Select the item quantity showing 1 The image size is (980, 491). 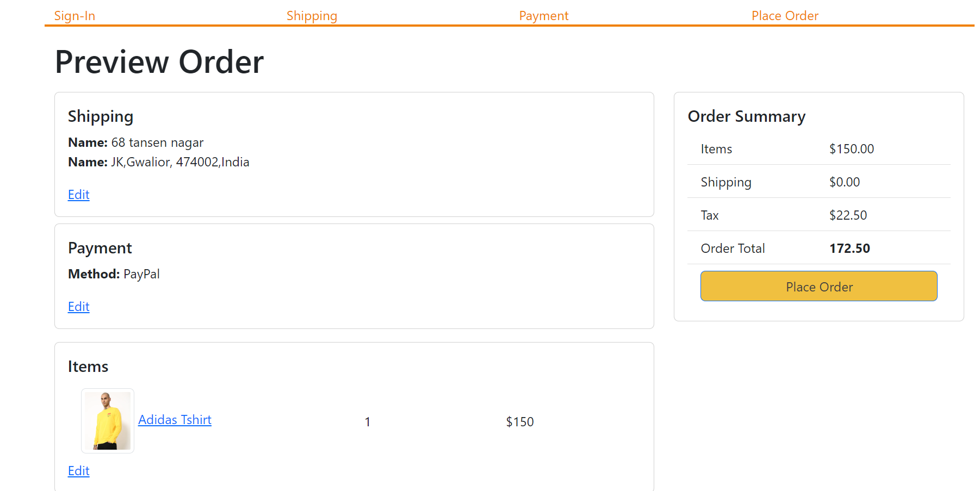click(x=367, y=421)
